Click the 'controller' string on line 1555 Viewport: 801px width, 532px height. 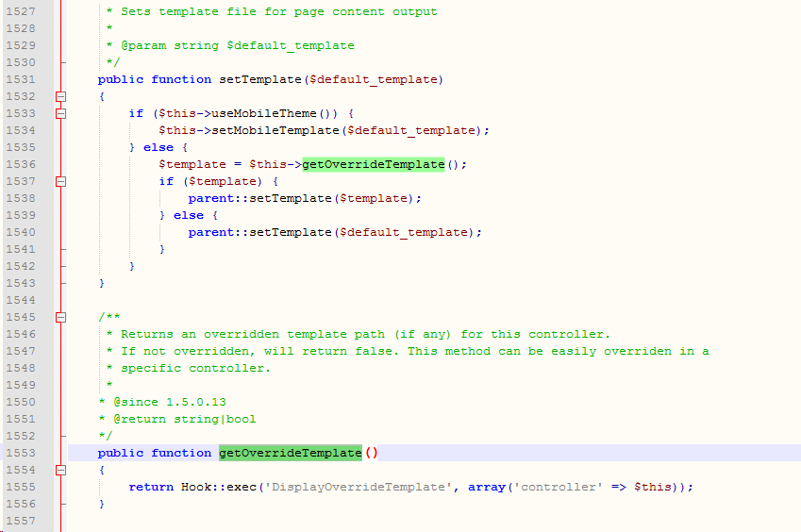559,487
